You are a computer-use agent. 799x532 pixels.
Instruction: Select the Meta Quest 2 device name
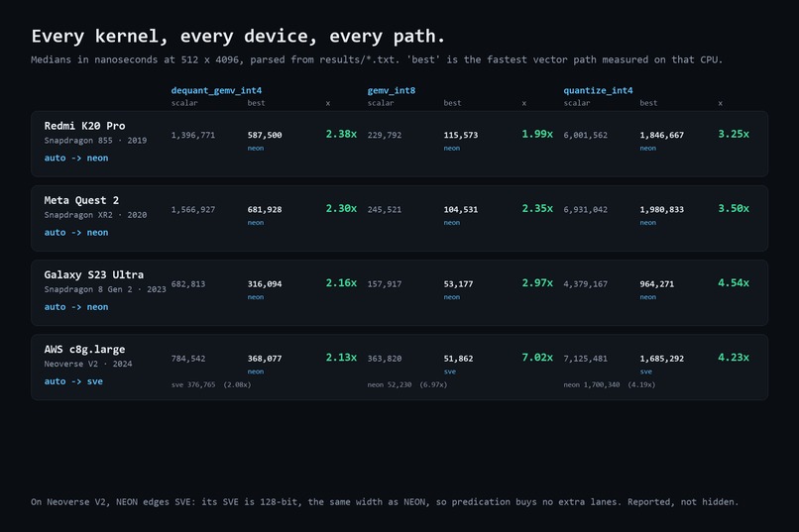coord(81,200)
